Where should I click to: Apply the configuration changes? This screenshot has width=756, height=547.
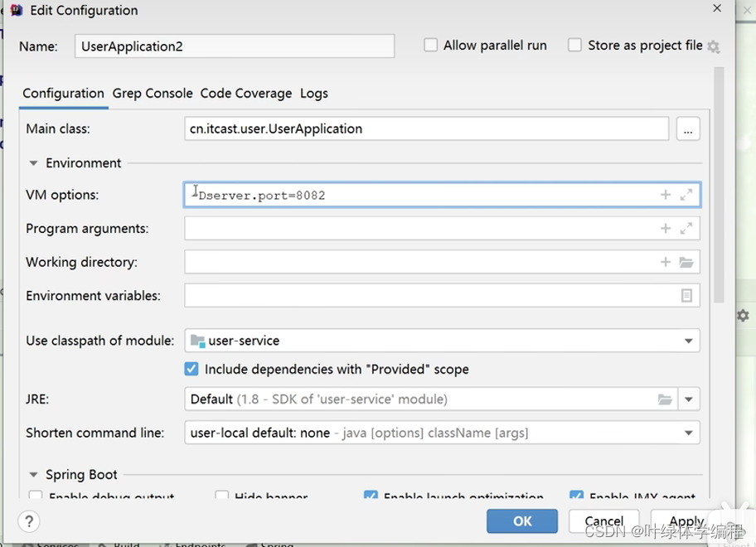(x=685, y=521)
